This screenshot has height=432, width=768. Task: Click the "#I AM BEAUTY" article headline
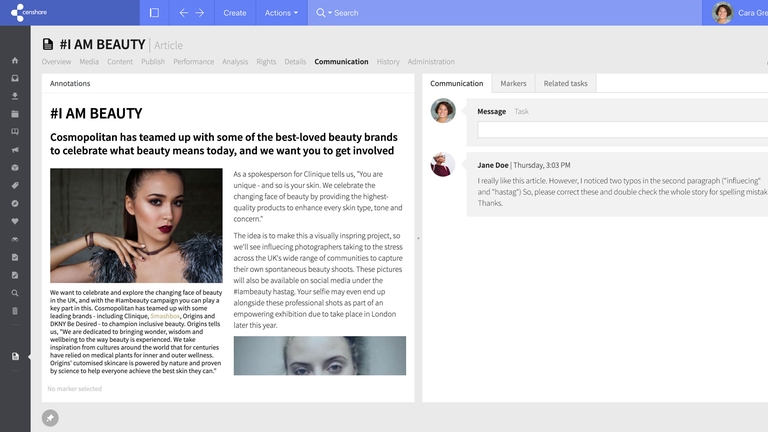[96, 113]
